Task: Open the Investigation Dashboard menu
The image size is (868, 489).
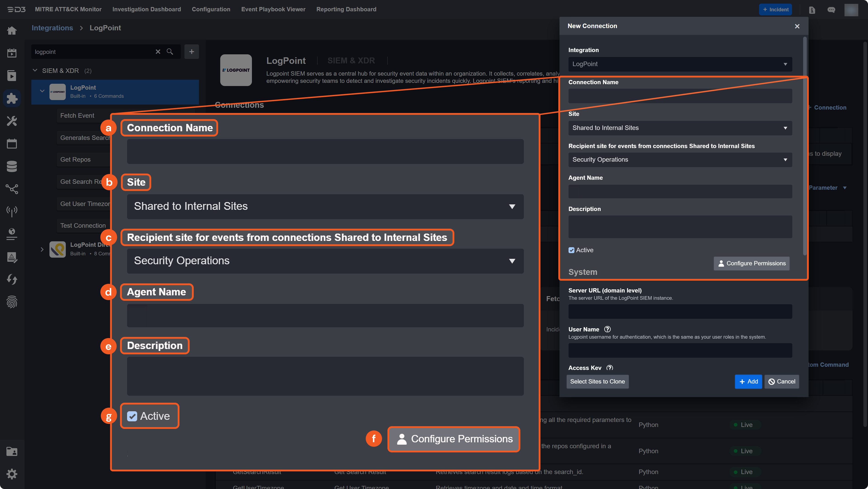Action: tap(146, 9)
